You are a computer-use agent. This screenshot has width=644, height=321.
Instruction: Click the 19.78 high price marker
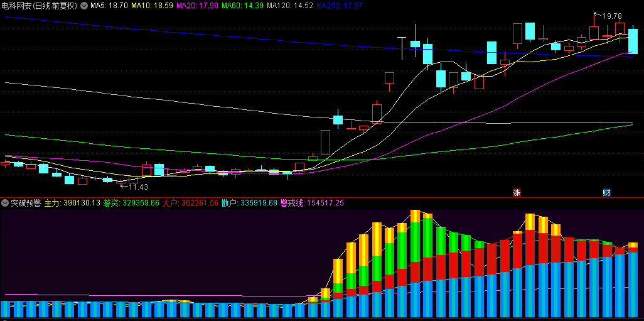[x=612, y=16]
